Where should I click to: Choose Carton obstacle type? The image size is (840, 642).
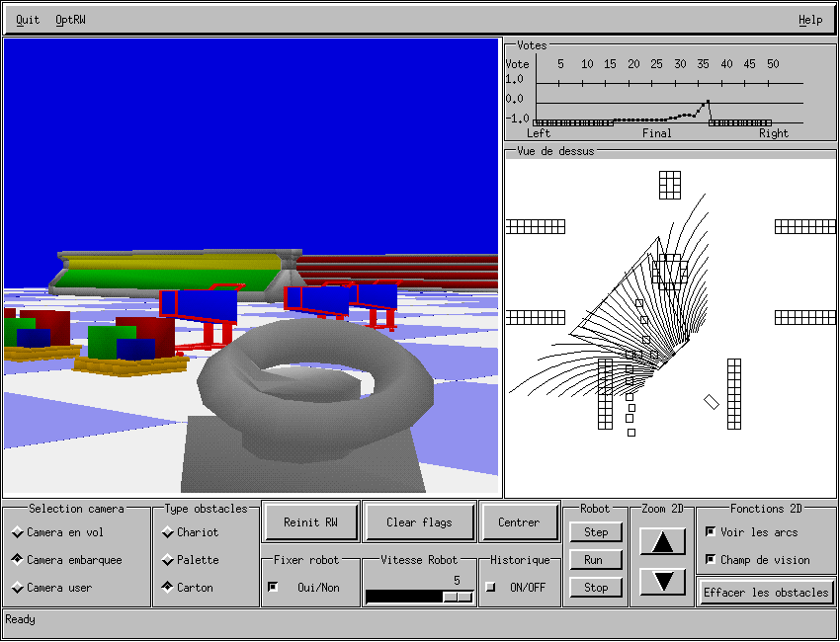point(168,588)
